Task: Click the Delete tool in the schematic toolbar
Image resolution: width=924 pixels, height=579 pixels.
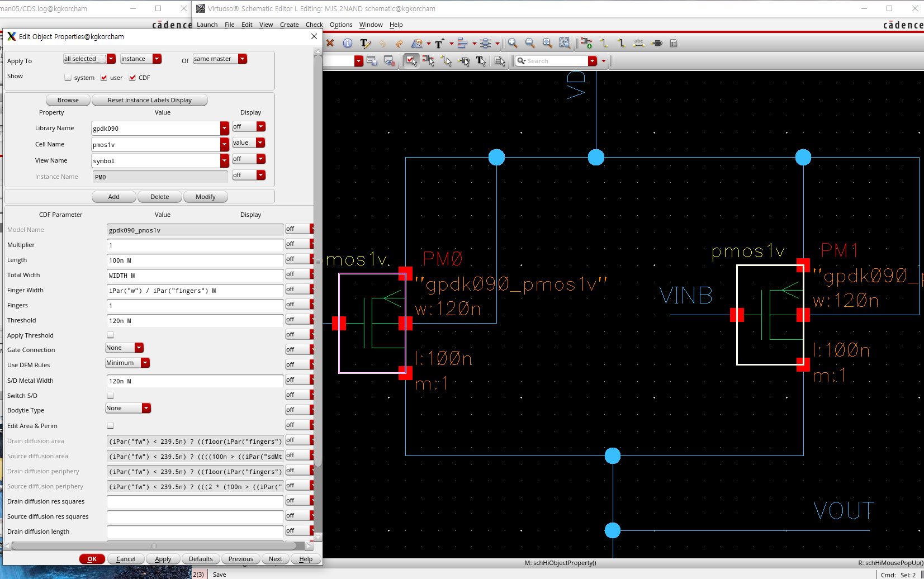Action: coord(330,43)
